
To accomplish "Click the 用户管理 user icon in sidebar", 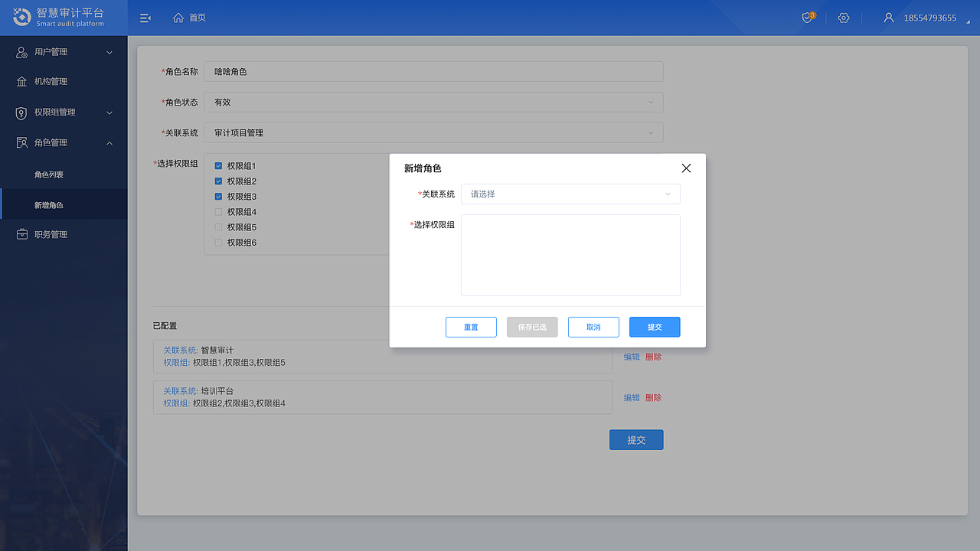I will coord(20,52).
